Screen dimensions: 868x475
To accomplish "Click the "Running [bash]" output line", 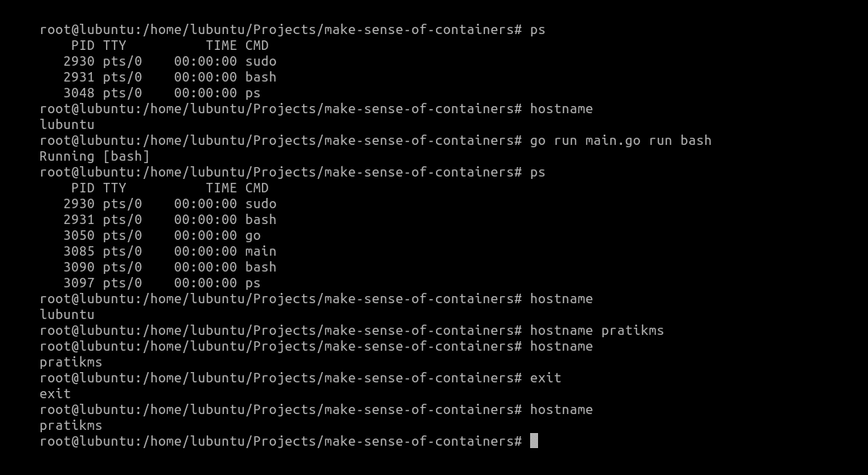I will tap(94, 156).
